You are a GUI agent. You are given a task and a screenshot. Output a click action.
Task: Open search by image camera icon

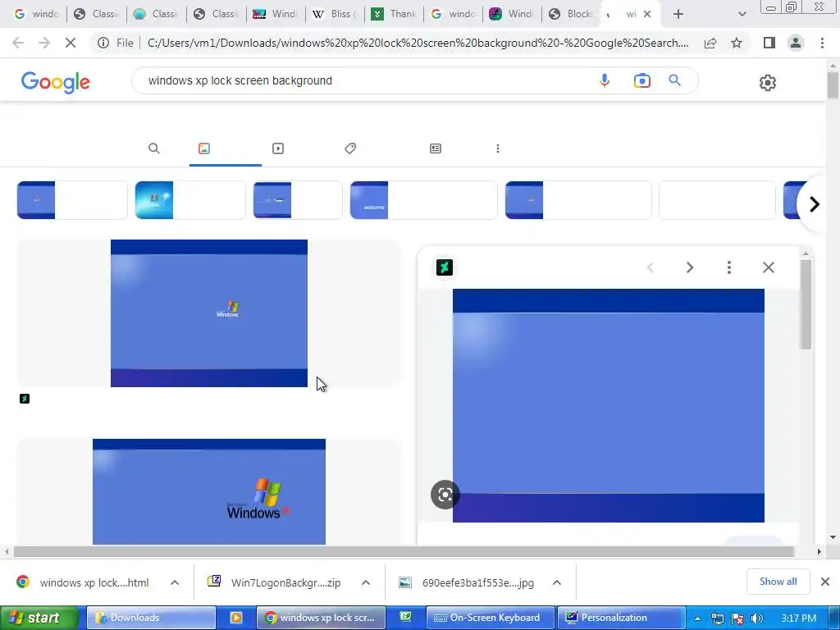point(641,80)
